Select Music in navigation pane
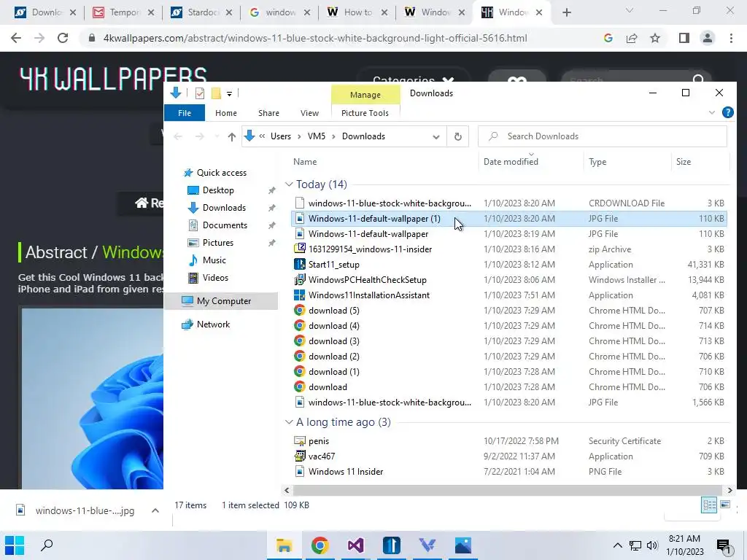 tap(214, 260)
